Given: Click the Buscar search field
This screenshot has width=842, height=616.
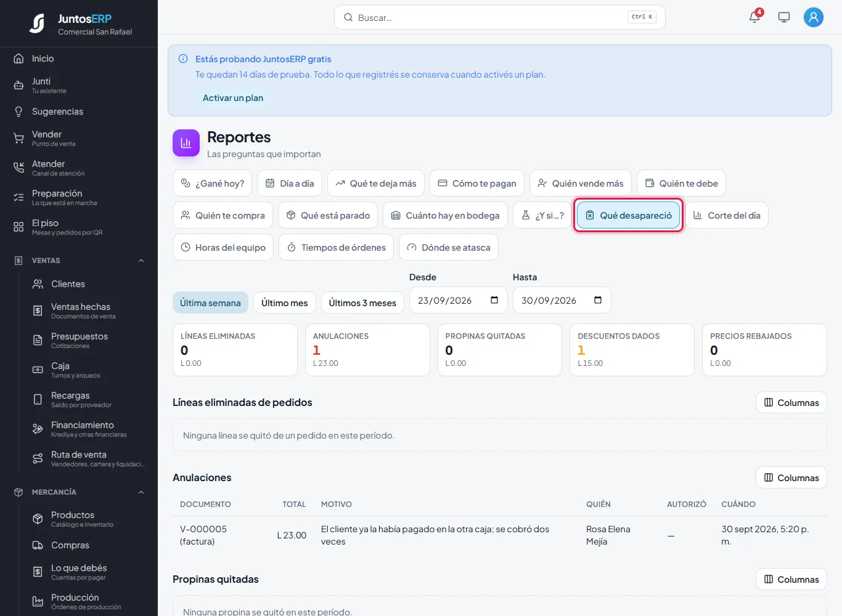Looking at the screenshot, I should coord(500,17).
